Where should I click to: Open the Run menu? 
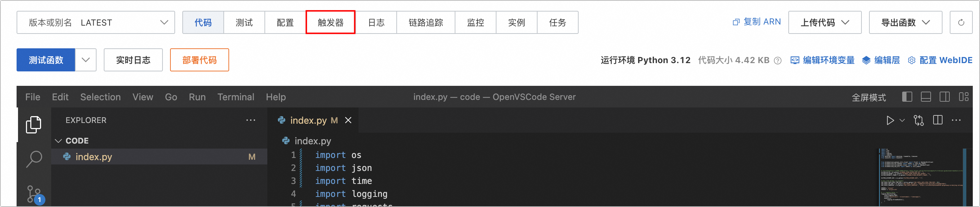pos(197,97)
